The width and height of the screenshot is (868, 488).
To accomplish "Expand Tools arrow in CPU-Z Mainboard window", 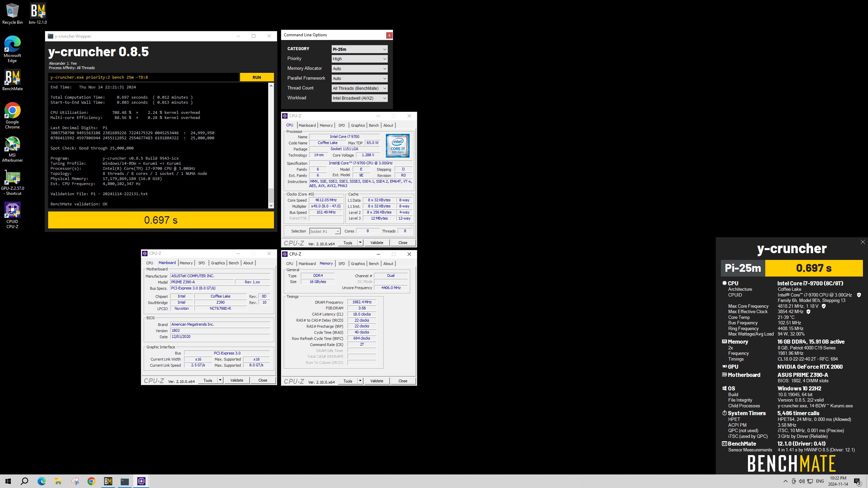I will pos(220,380).
